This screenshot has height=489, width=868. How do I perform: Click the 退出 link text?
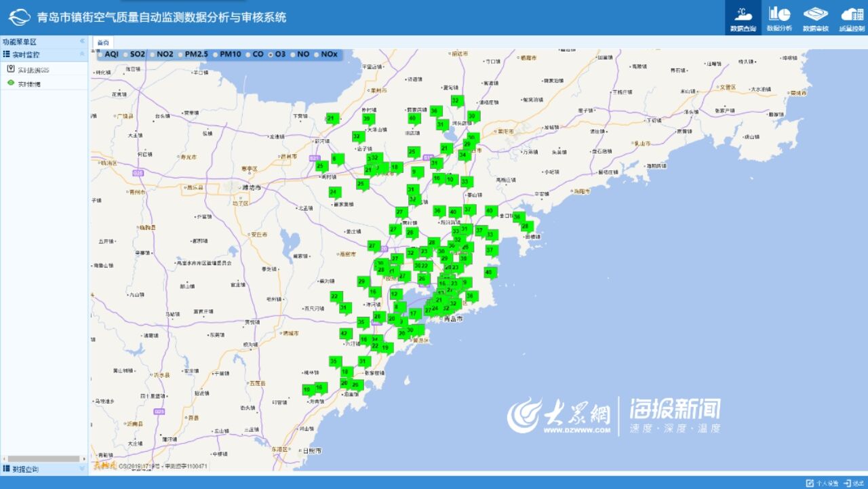(x=859, y=484)
